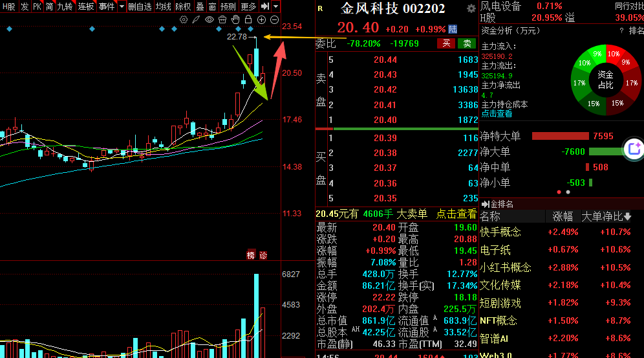Viewport: 644px width, 358px height.
Task: Open 点击查看 holding cost link
Action: (x=497, y=114)
